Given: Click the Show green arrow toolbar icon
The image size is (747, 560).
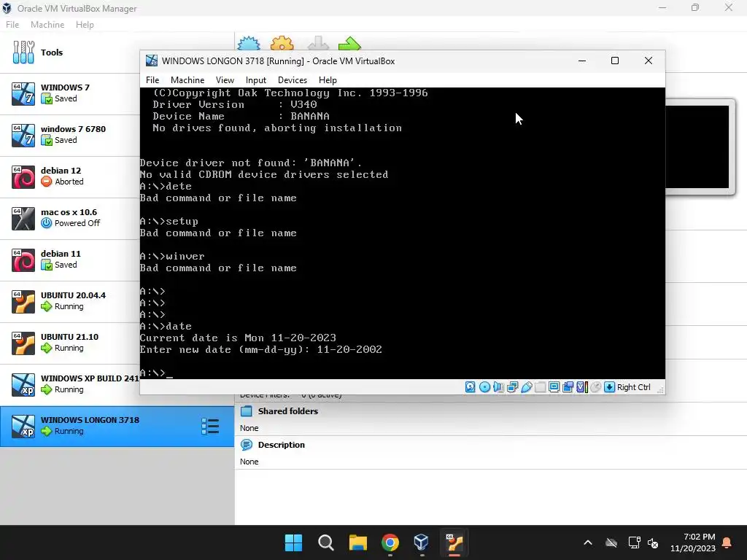Looking at the screenshot, I should [x=349, y=44].
